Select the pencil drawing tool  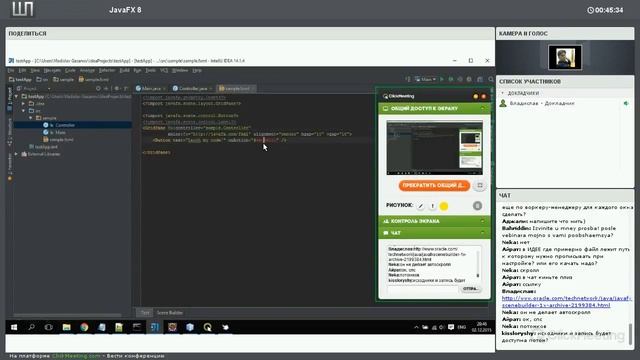[421, 206]
